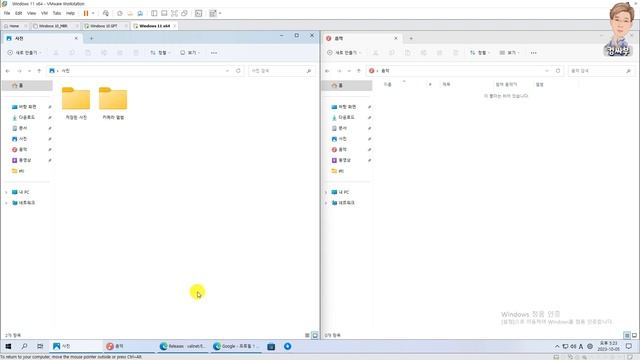640x360 pixels.
Task: Switch Pictures window to large thumbnails view toggle
Action: click(x=315, y=335)
